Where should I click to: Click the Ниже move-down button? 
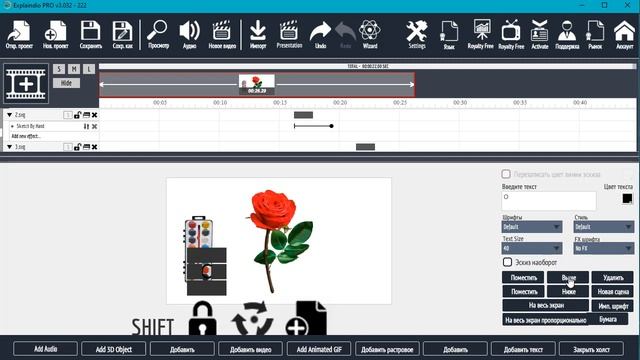568,291
